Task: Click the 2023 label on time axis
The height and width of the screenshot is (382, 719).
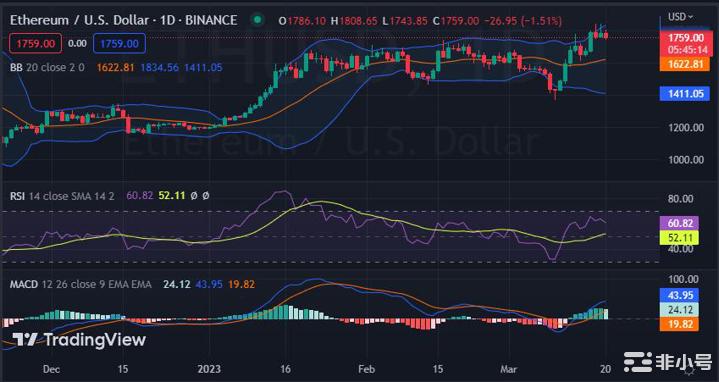Action: [x=210, y=369]
